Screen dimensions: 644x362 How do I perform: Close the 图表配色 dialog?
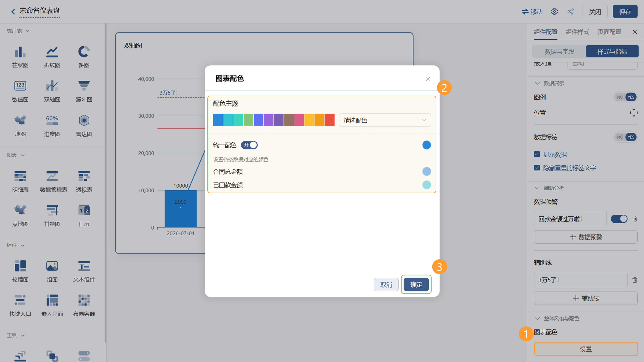tap(428, 79)
